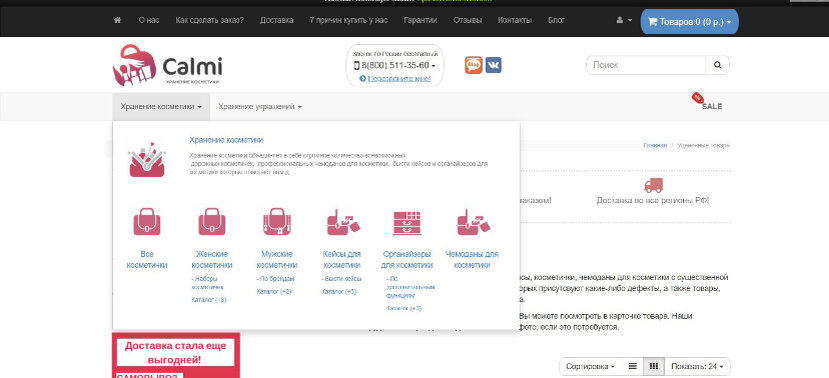This screenshot has height=378, width=829.
Task: Open "Гарантии" in top navigation
Action: click(420, 21)
